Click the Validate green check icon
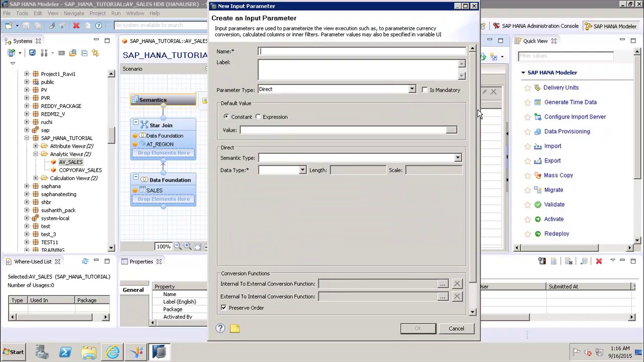The image size is (644, 362). 537,204
